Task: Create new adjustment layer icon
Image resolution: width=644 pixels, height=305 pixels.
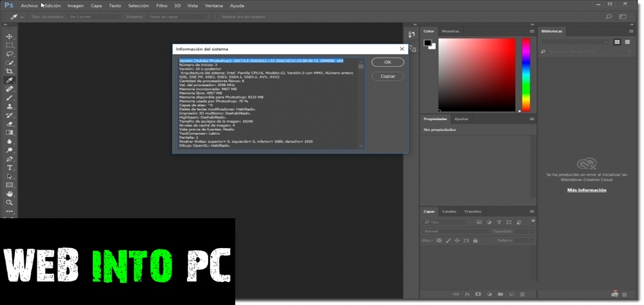Action: [489, 294]
